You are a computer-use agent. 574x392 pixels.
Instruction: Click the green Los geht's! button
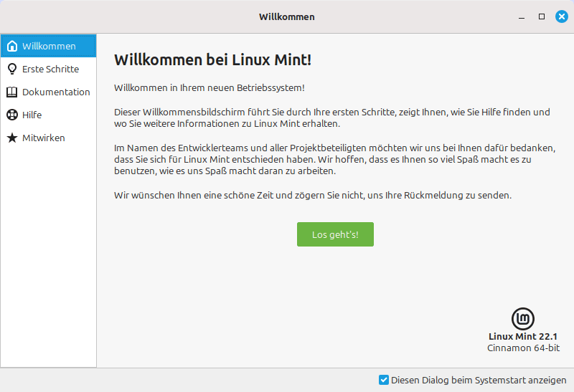[x=335, y=234]
